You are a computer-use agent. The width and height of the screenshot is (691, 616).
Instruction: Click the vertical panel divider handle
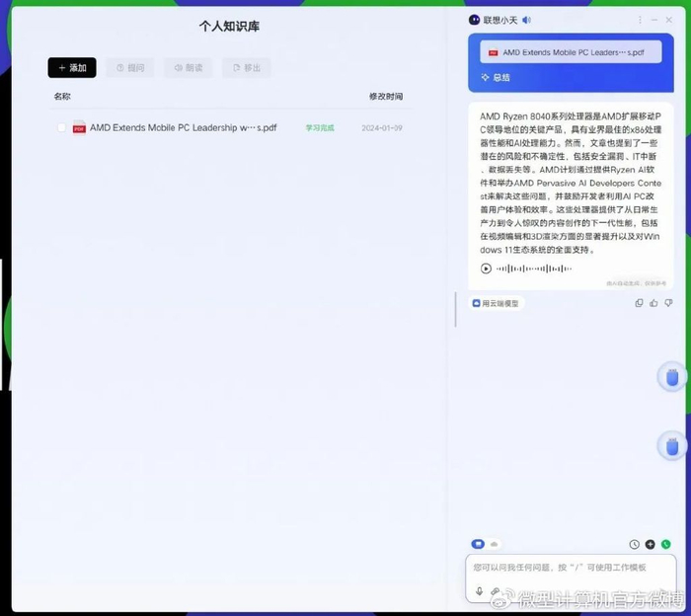[x=456, y=309]
